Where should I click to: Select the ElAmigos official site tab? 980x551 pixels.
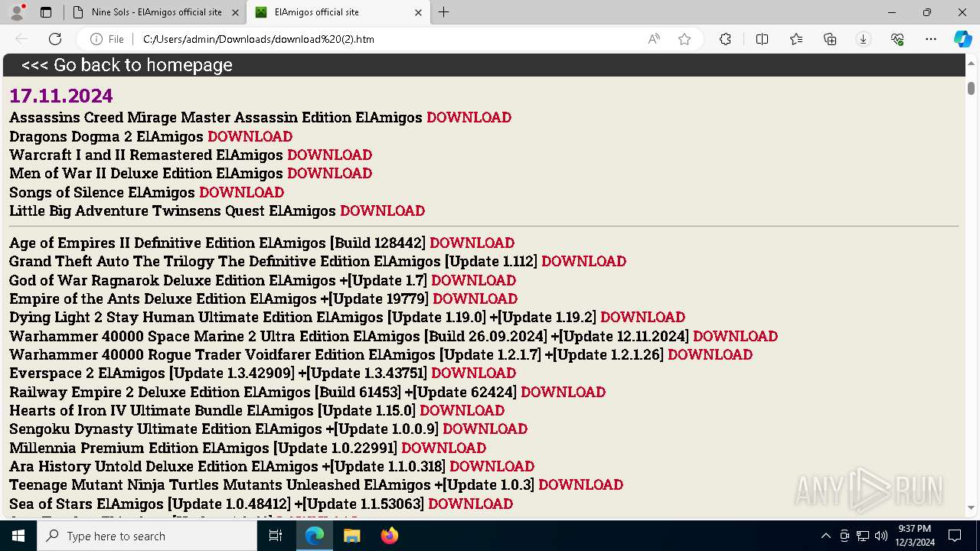click(339, 12)
